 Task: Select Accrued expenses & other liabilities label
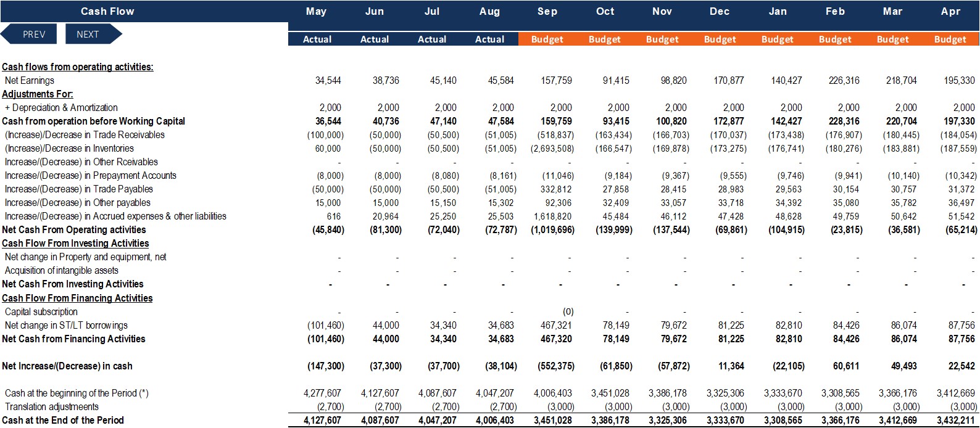[x=115, y=216]
